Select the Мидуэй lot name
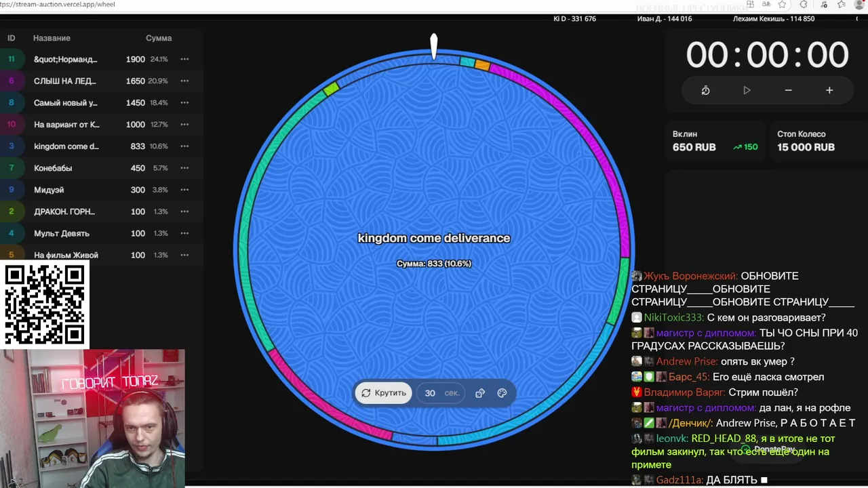The image size is (868, 488). click(x=49, y=190)
